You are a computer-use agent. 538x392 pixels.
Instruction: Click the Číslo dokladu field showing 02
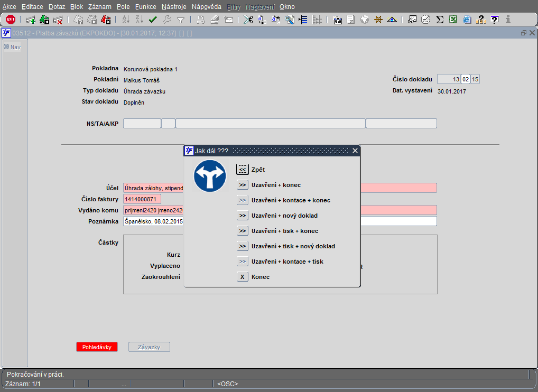(x=466, y=79)
